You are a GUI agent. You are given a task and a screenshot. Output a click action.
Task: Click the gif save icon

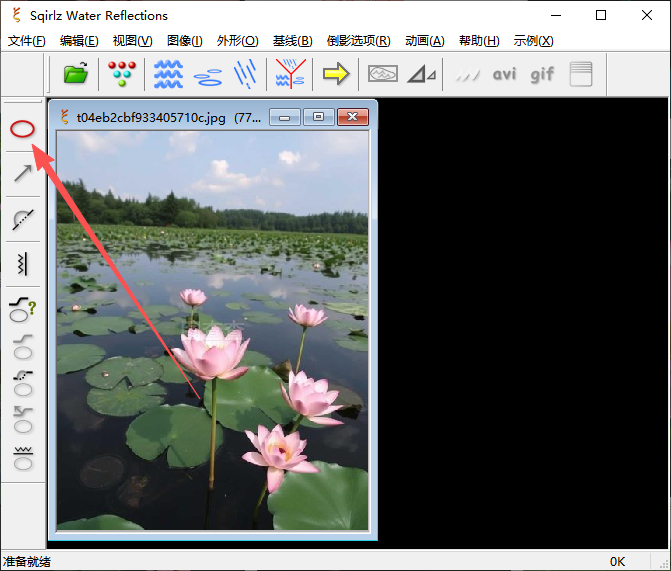(542, 74)
